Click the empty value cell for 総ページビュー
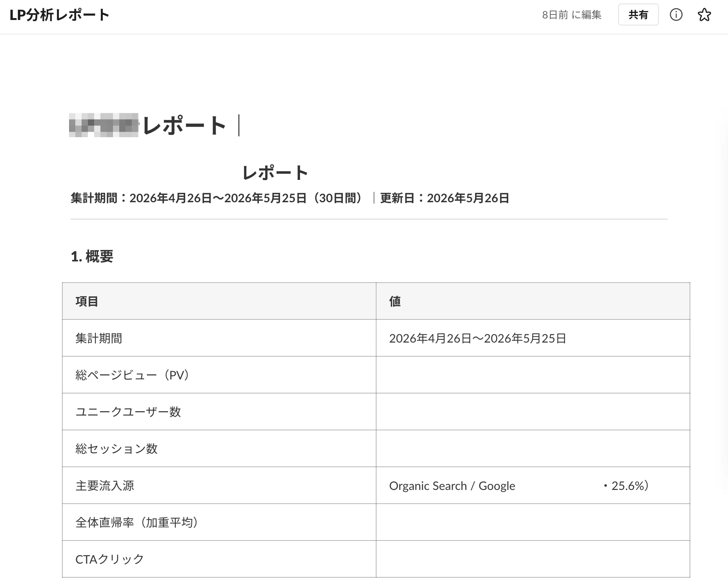The width and height of the screenshot is (728, 584). tap(533, 375)
